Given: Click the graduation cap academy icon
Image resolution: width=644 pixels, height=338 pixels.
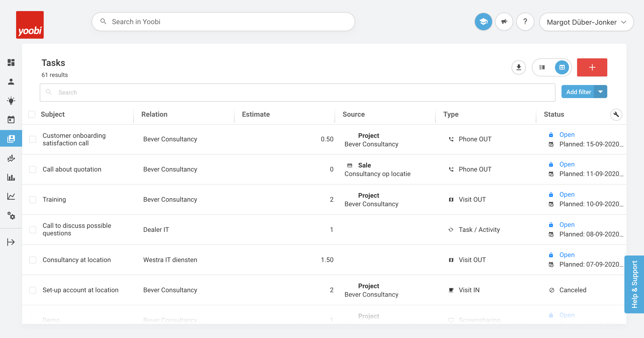Looking at the screenshot, I should (483, 22).
